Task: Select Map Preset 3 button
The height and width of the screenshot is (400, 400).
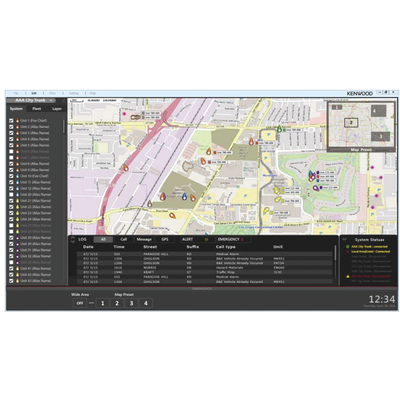Action: click(x=131, y=303)
